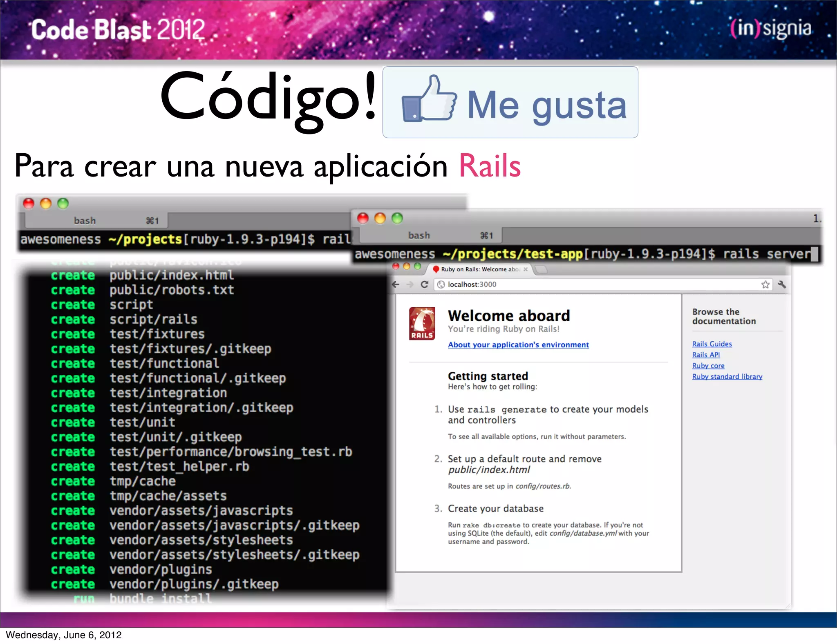The image size is (837, 644).
Task: Click the terminal line test/test_helper.rb
Action: click(x=179, y=466)
